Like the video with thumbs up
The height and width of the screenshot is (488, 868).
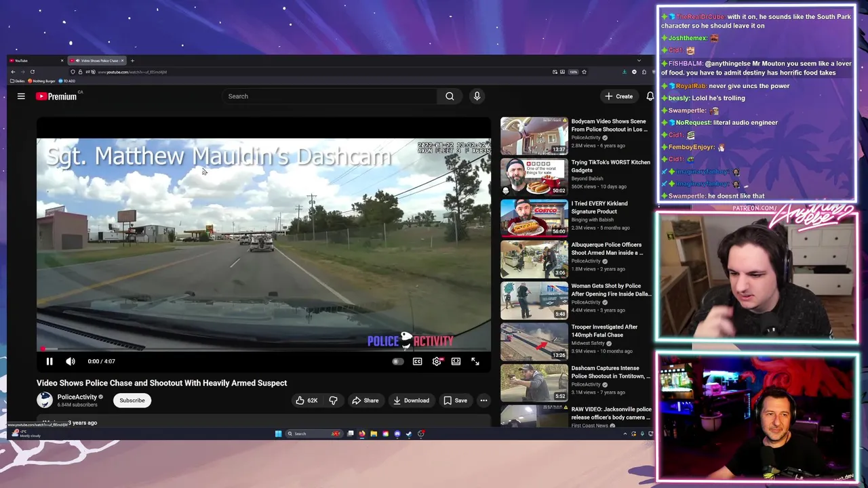coord(307,401)
